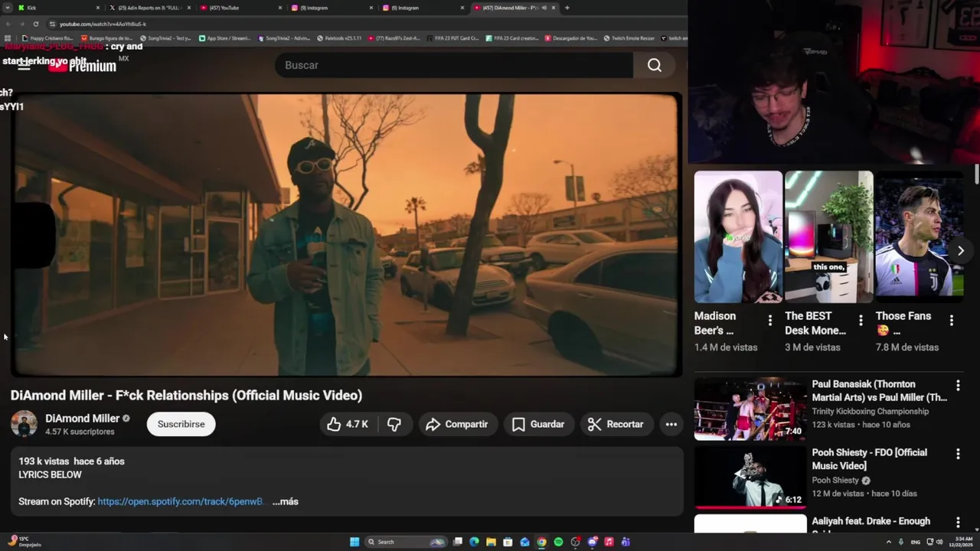This screenshot has width=980, height=551.
Task: Click the Compartir share button
Action: tap(457, 424)
